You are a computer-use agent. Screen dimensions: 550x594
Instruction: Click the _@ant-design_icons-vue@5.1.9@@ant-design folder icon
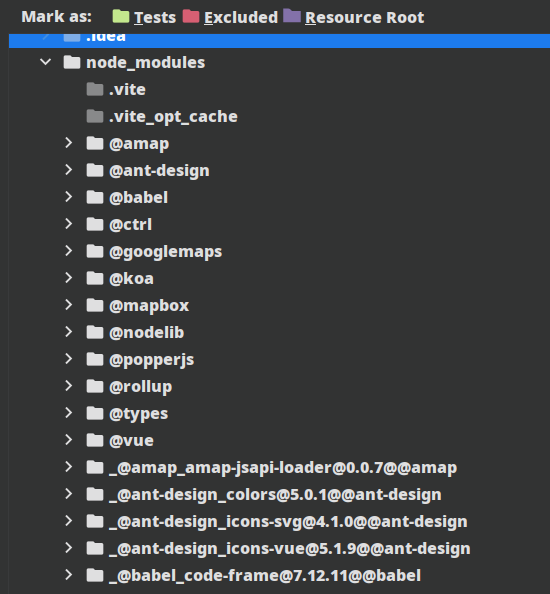point(95,548)
